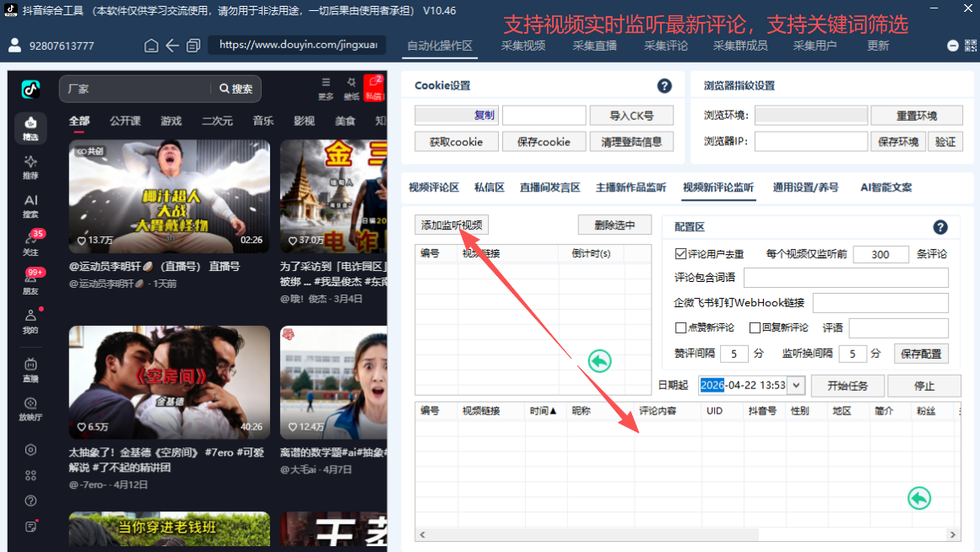Open the 《空房间》 video thumbnail

click(170, 382)
